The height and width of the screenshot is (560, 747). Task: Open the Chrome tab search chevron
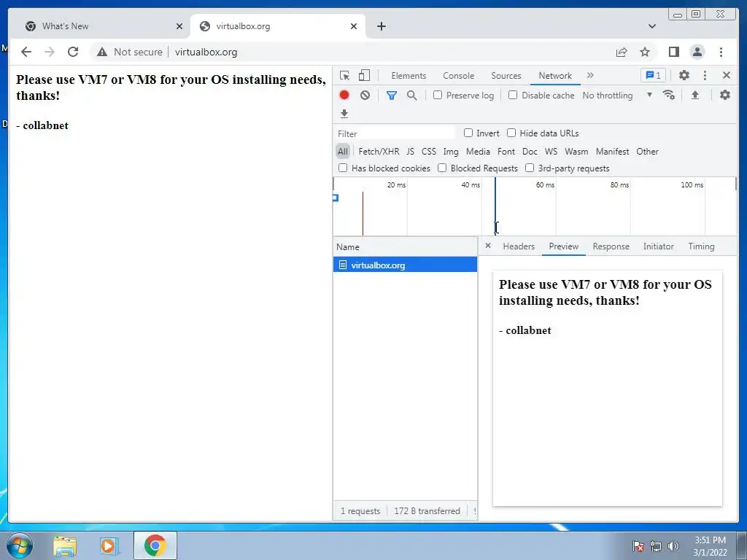[652, 26]
